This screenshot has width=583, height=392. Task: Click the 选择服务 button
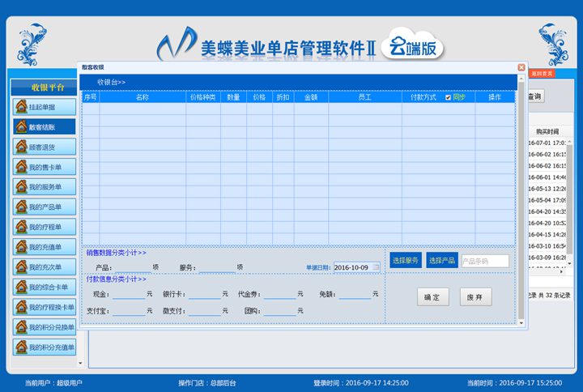(406, 260)
